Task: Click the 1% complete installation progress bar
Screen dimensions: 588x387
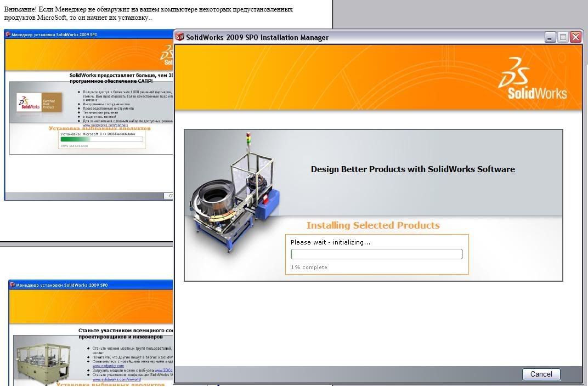Action: coord(377,254)
